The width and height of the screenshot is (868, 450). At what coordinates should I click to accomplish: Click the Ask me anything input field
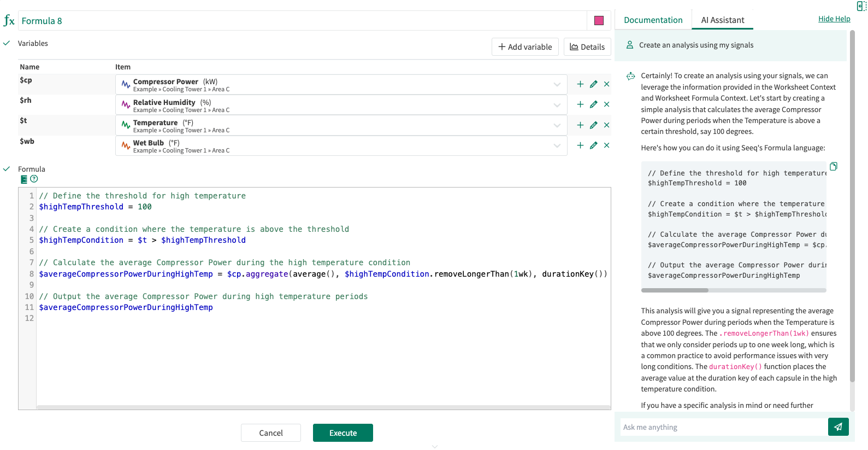pos(724,427)
